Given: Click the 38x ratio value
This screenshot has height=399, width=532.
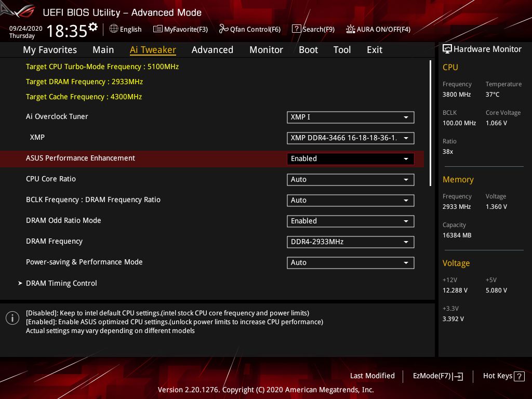Looking at the screenshot, I should [x=448, y=152].
